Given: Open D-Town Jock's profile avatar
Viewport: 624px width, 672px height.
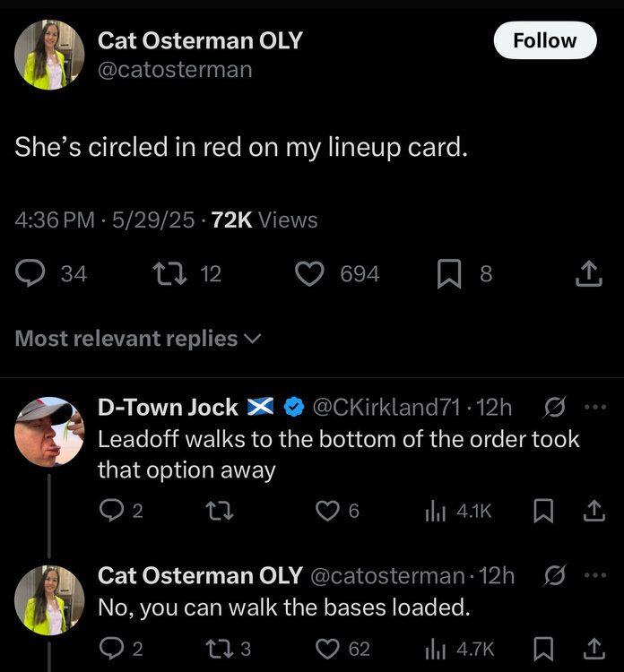Looking at the screenshot, I should (48, 432).
